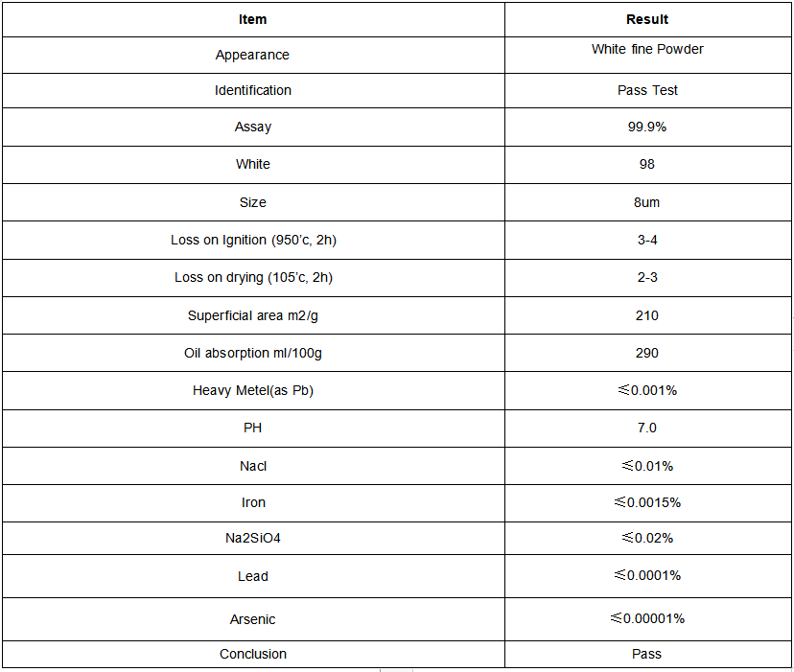Select the Loss on Ignition cell
Image resolution: width=794 pixels, height=672 pixels.
pos(253,240)
